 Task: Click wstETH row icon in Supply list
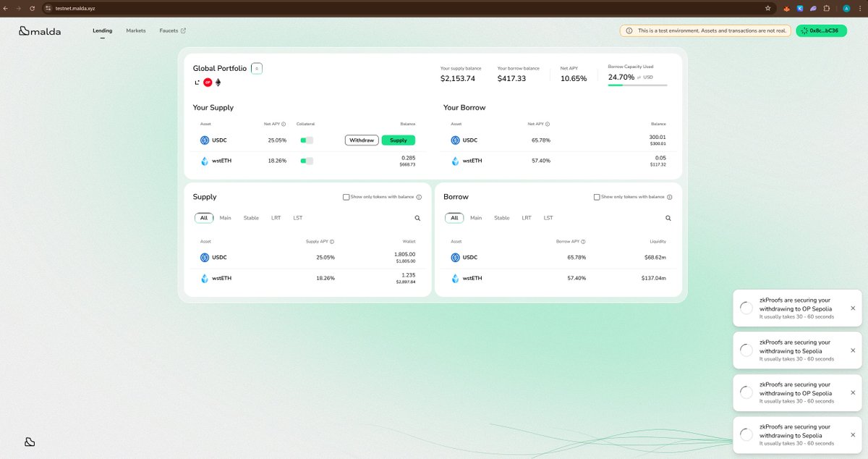pos(205,278)
